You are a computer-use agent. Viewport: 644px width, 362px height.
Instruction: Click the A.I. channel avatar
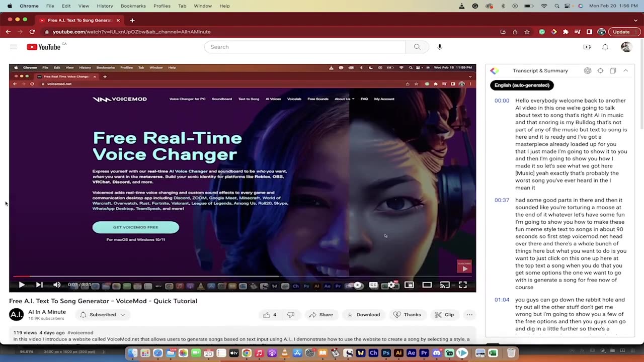[x=16, y=315]
